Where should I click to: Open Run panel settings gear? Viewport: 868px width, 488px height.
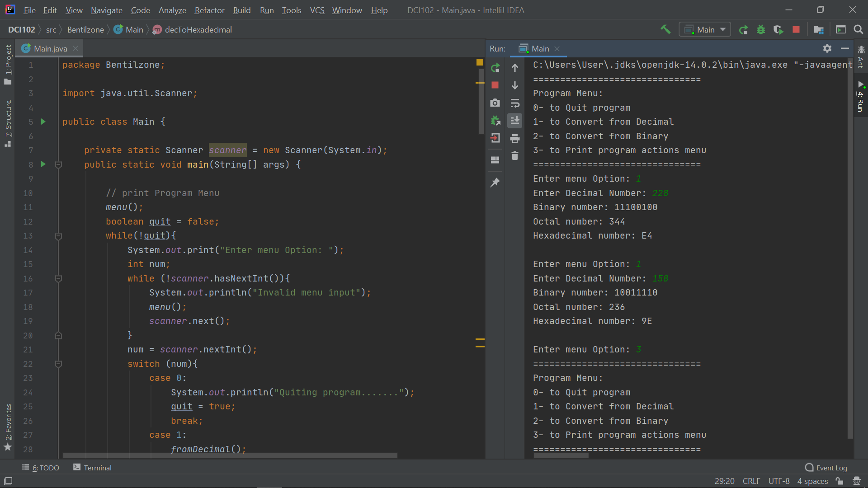tap(827, 48)
